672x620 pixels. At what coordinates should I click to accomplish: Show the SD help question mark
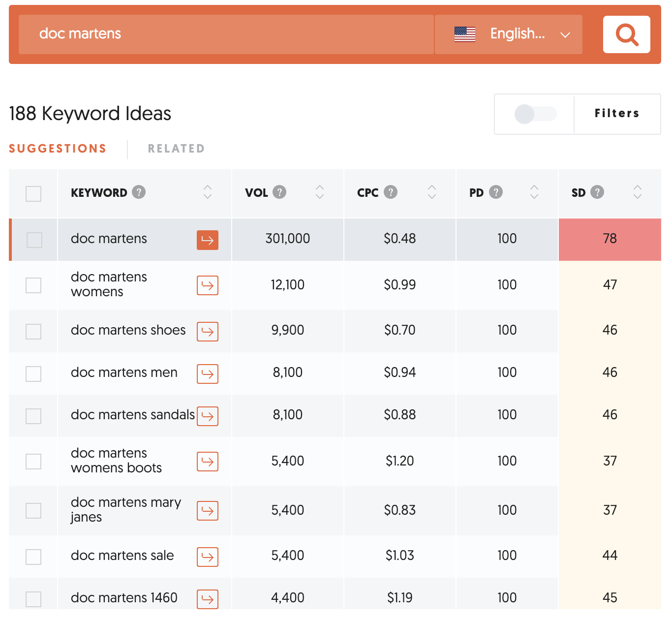(x=597, y=192)
